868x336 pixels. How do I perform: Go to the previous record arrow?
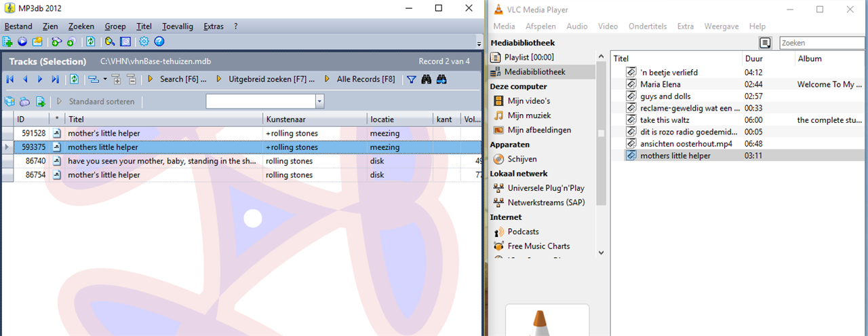(25, 79)
